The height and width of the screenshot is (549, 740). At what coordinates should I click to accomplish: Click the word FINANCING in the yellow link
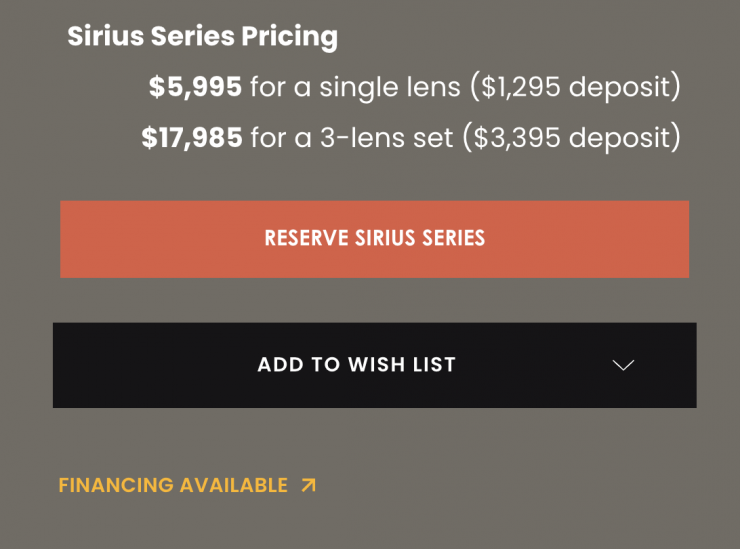(x=116, y=485)
